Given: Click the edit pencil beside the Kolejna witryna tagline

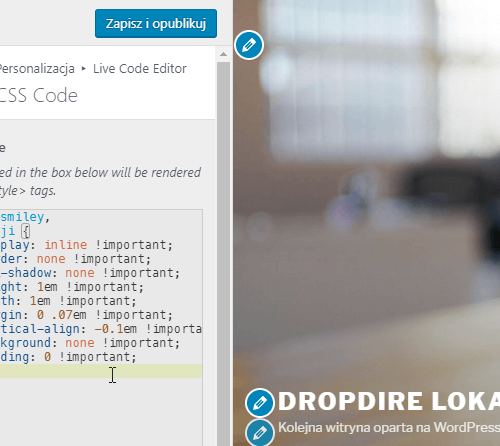Looking at the screenshot, I should [260, 432].
